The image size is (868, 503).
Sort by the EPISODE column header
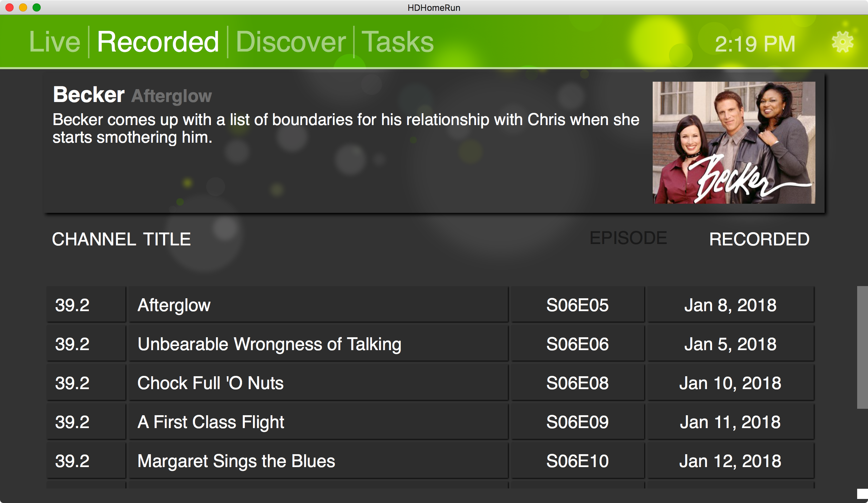(x=628, y=238)
